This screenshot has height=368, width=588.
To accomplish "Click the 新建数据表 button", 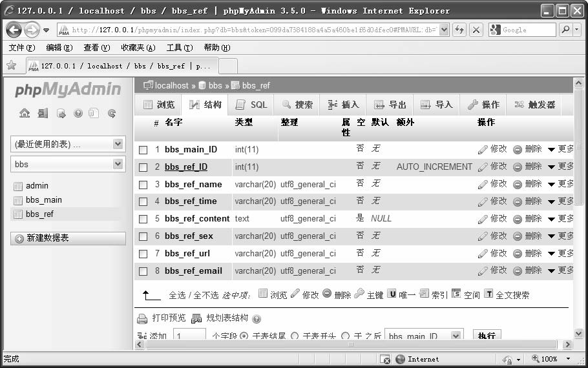I will click(68, 238).
